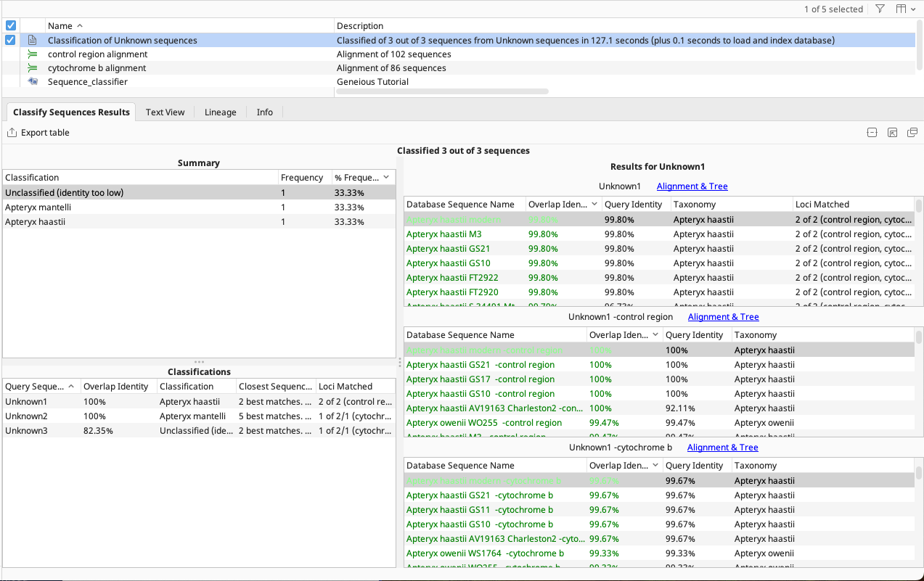Select Unknown1 row in Classifications
Screen dimensions: 924x581
point(199,402)
